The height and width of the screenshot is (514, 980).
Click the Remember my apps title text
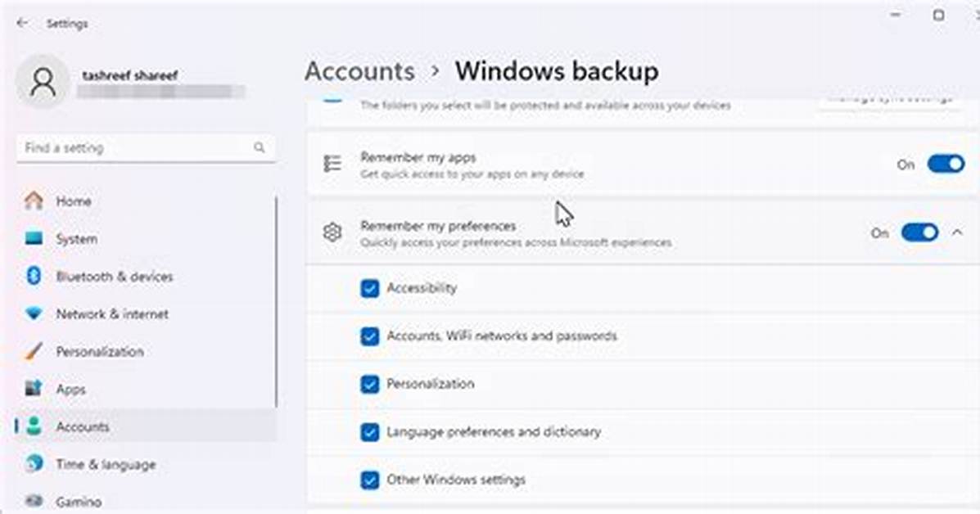coord(418,157)
